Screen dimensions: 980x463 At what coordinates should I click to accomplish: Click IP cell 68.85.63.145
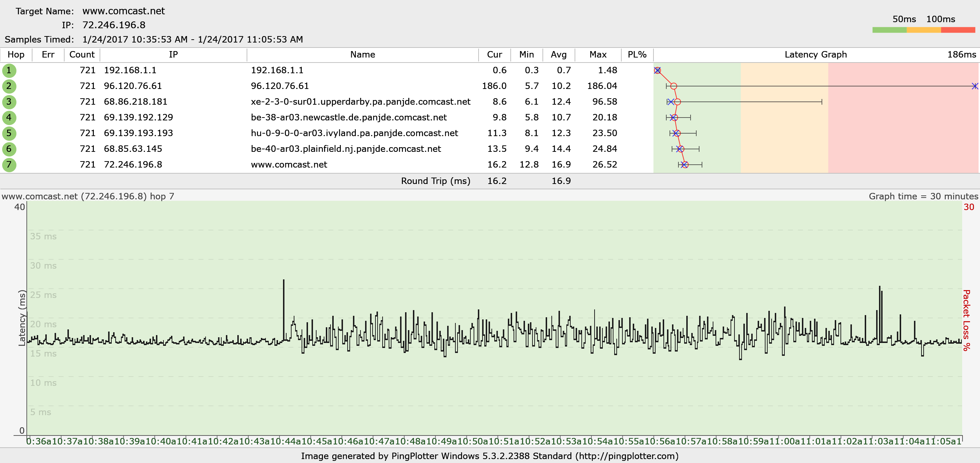[x=133, y=149]
